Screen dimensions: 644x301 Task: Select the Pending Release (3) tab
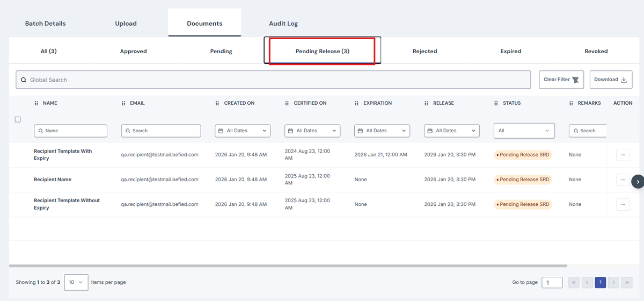pyautogui.click(x=323, y=51)
